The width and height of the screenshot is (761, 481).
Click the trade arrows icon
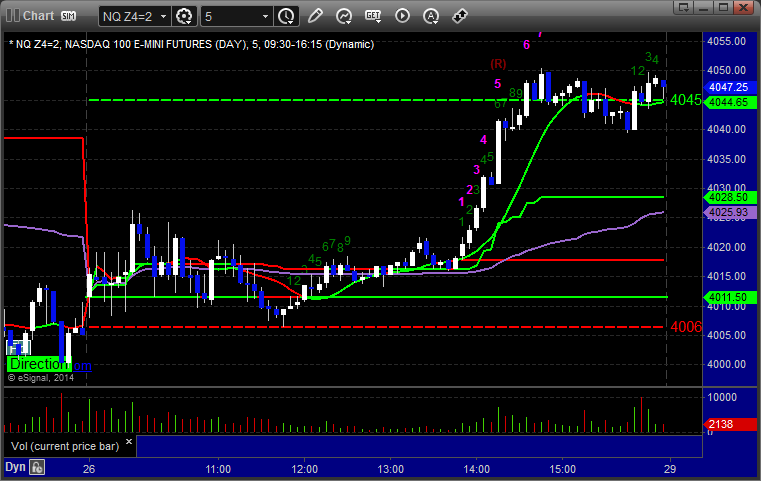(x=460, y=16)
